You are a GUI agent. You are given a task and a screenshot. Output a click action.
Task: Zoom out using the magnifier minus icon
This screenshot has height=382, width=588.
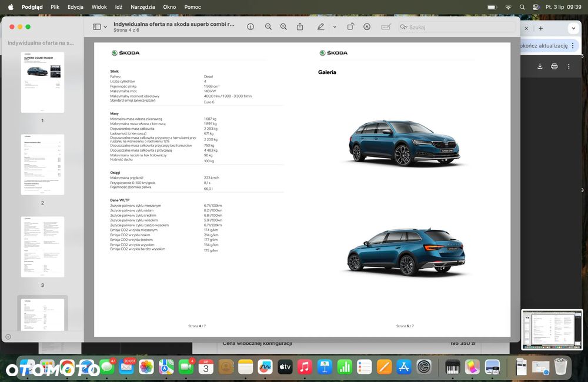tap(268, 26)
